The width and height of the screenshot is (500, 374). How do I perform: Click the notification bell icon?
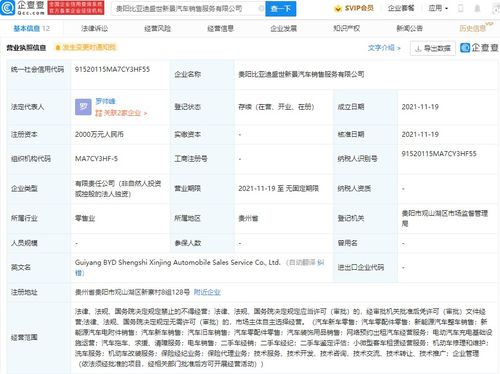click(x=477, y=8)
